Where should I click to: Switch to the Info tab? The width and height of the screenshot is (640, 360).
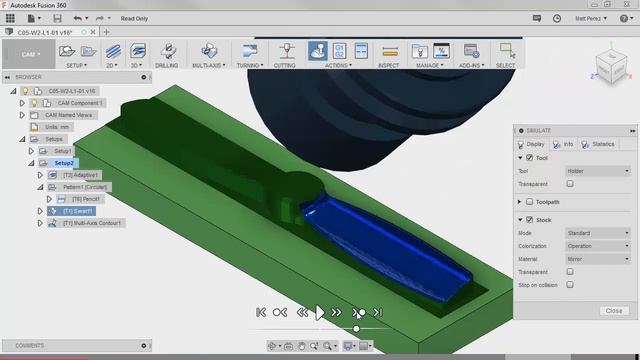[564, 144]
